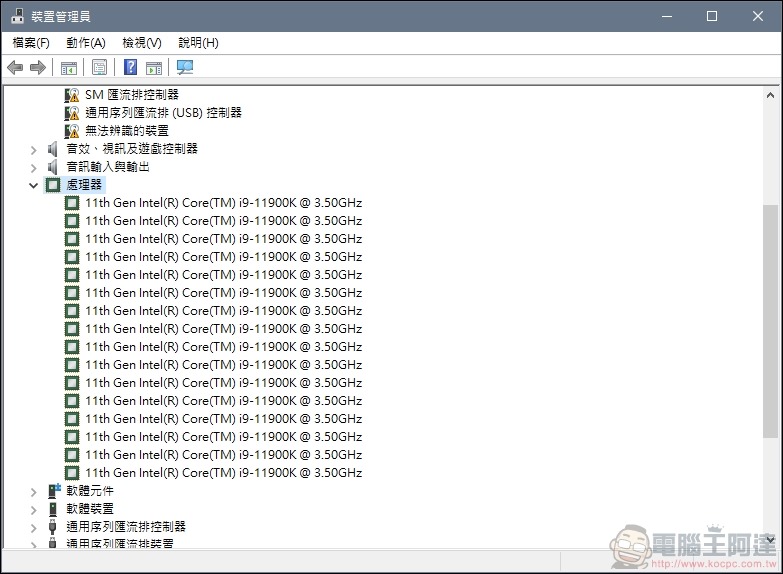Image resolution: width=783 pixels, height=574 pixels.
Task: Click the USB 控制器 warning device icon
Action: (72, 113)
